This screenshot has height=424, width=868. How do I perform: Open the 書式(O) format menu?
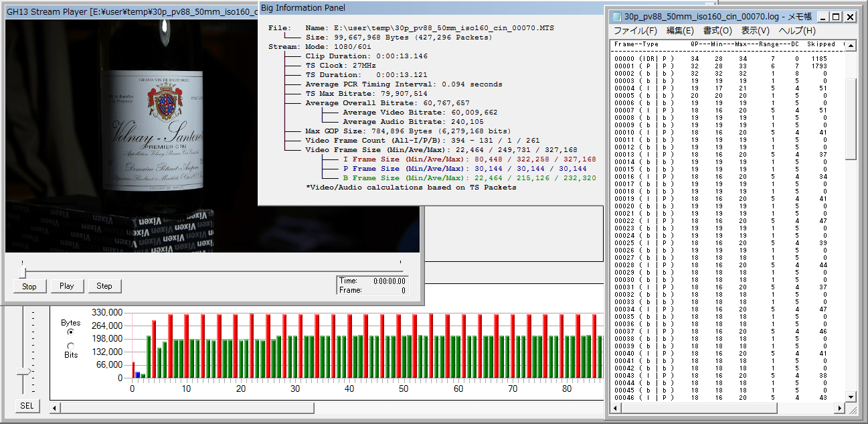(x=717, y=31)
